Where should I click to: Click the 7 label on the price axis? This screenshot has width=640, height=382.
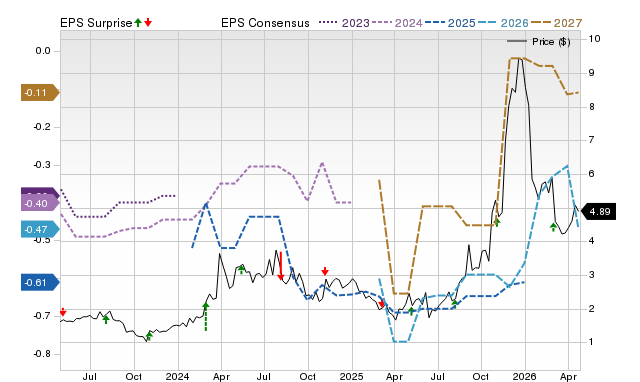(x=591, y=140)
